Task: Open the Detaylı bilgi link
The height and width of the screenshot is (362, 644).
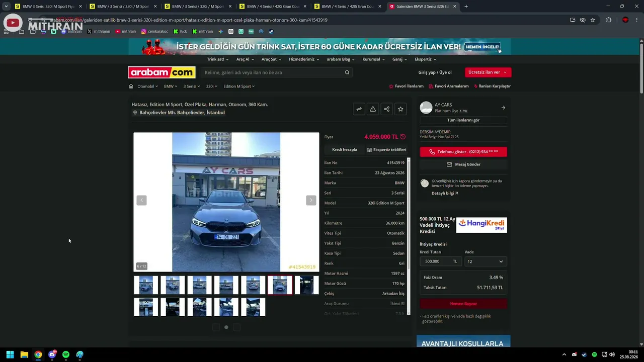Action: [x=445, y=193]
